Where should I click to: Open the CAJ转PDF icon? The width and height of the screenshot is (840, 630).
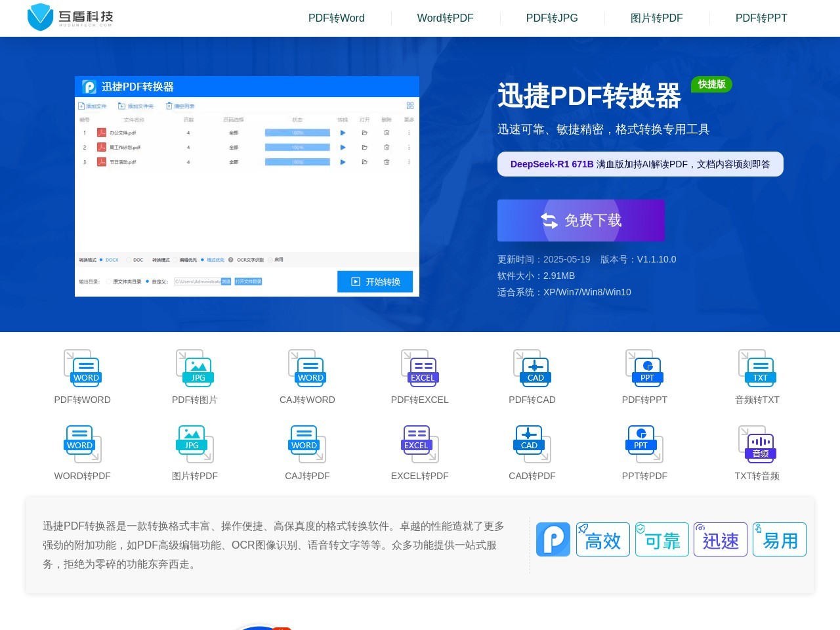click(307, 444)
